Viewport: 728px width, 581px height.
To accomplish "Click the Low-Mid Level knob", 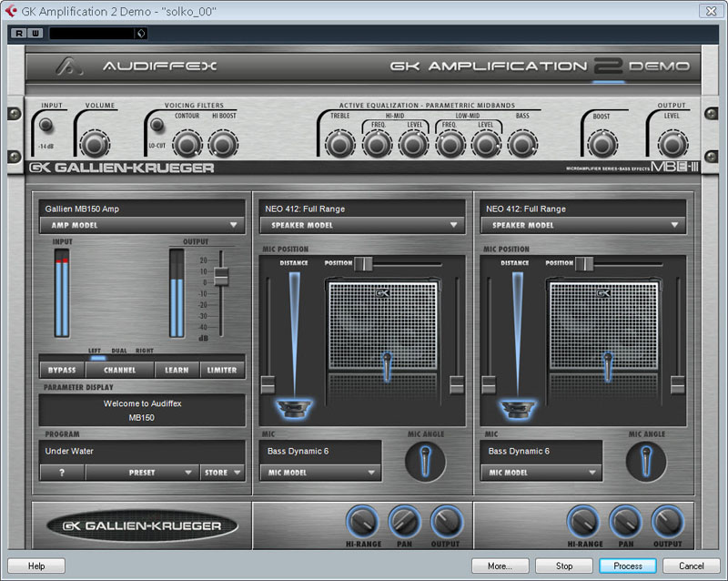I will (x=486, y=145).
